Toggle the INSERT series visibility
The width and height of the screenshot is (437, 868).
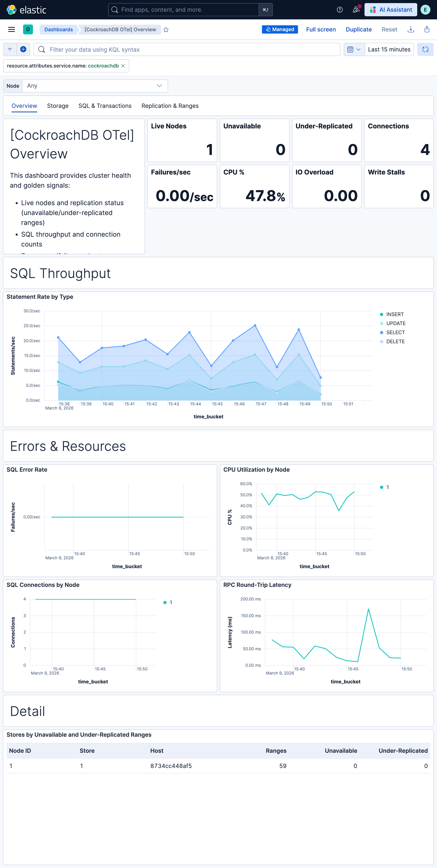[395, 314]
